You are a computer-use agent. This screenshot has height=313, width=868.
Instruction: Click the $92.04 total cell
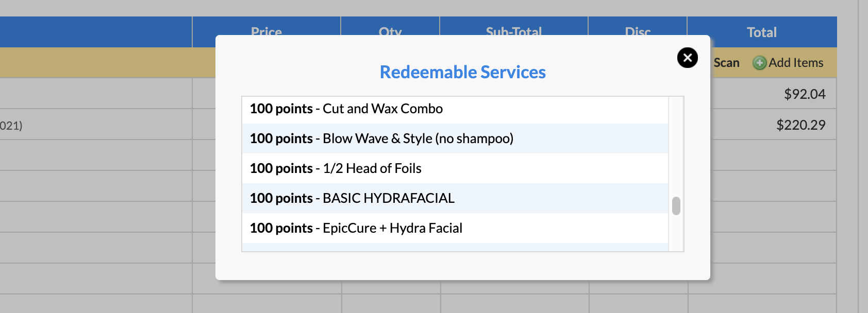[x=805, y=94]
